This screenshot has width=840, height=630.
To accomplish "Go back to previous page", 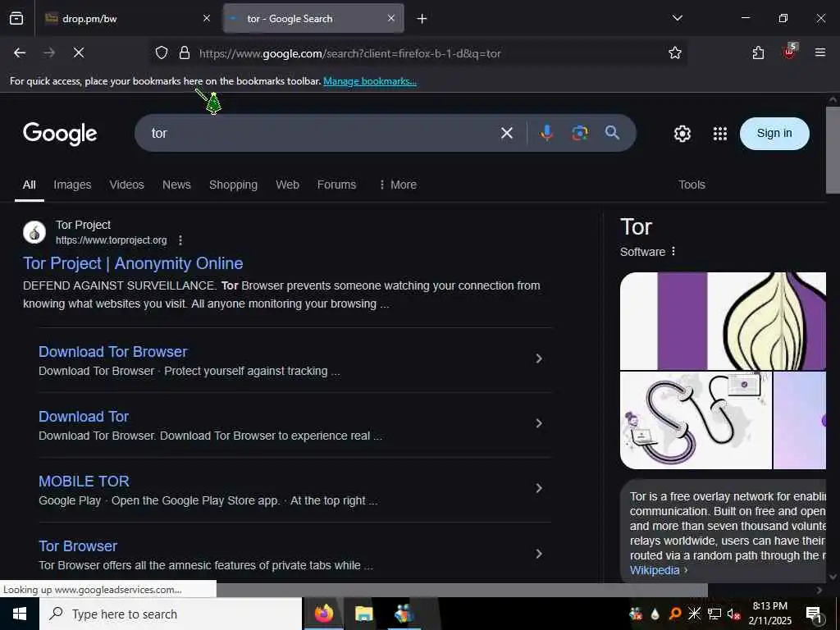I will [x=20, y=52].
